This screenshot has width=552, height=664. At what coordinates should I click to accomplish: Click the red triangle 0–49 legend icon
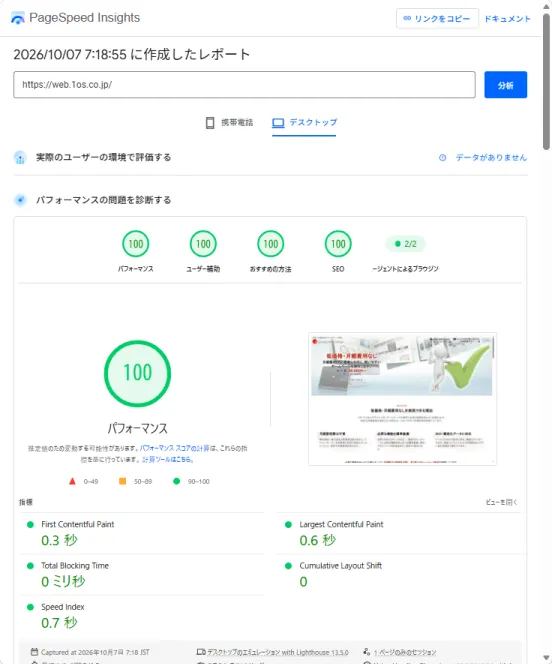pyautogui.click(x=72, y=481)
